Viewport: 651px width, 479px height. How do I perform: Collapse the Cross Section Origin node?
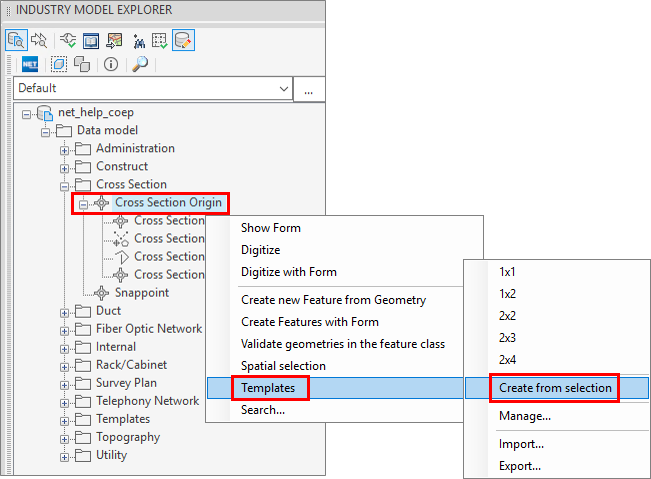83,203
